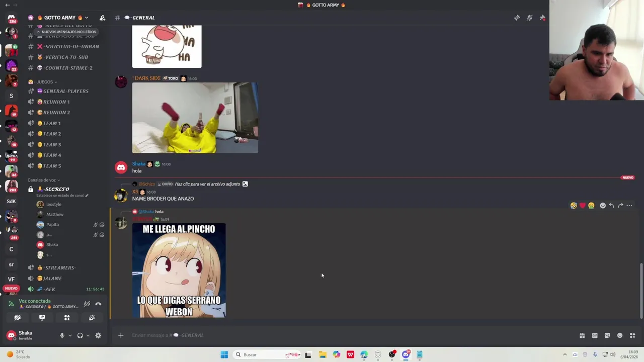Image resolution: width=644 pixels, height=362 pixels.
Task: Open the GIF picker
Action: tap(595, 335)
